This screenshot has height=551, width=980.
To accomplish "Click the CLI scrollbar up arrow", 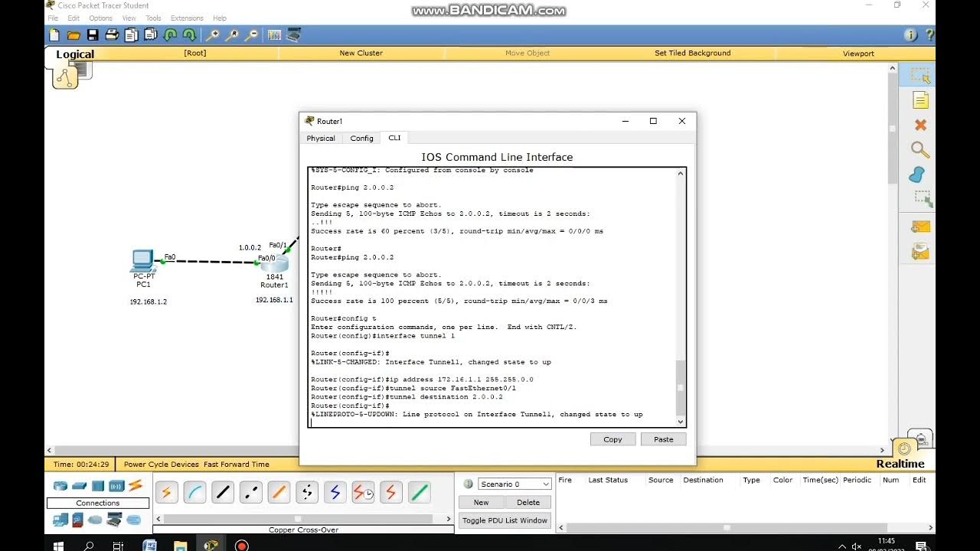I will pyautogui.click(x=680, y=174).
